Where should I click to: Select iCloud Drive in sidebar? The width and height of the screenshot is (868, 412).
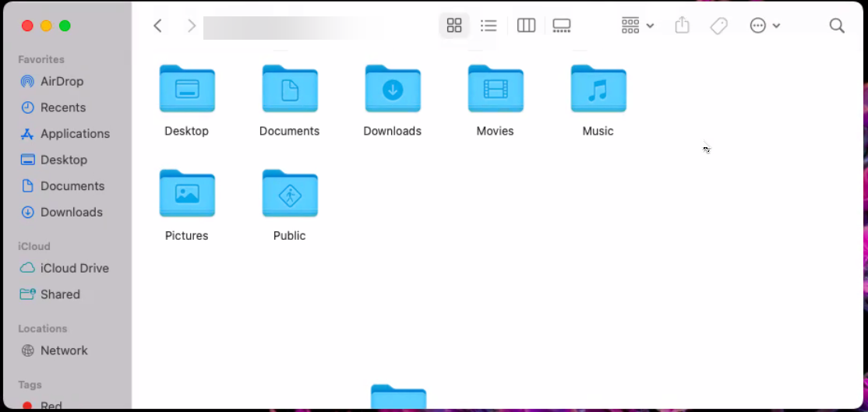74,268
